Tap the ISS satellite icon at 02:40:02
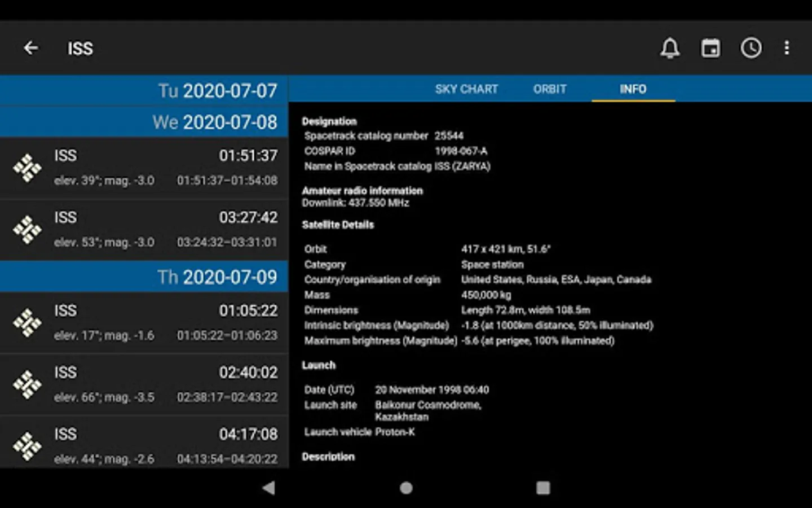812x508 pixels. point(27,384)
